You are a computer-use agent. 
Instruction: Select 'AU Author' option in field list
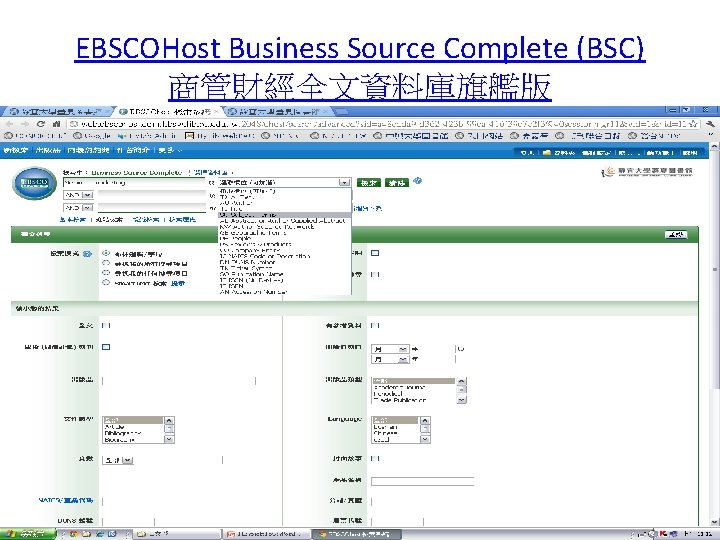tap(285, 202)
